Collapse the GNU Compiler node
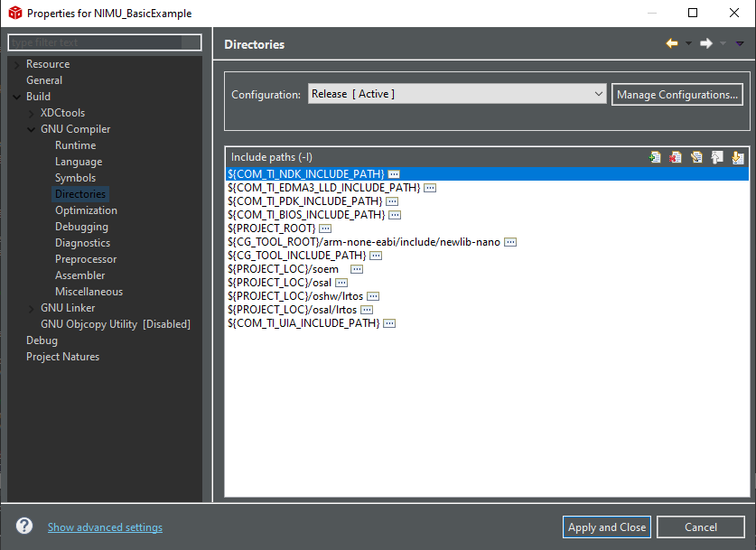The width and height of the screenshot is (756, 550). (32, 129)
